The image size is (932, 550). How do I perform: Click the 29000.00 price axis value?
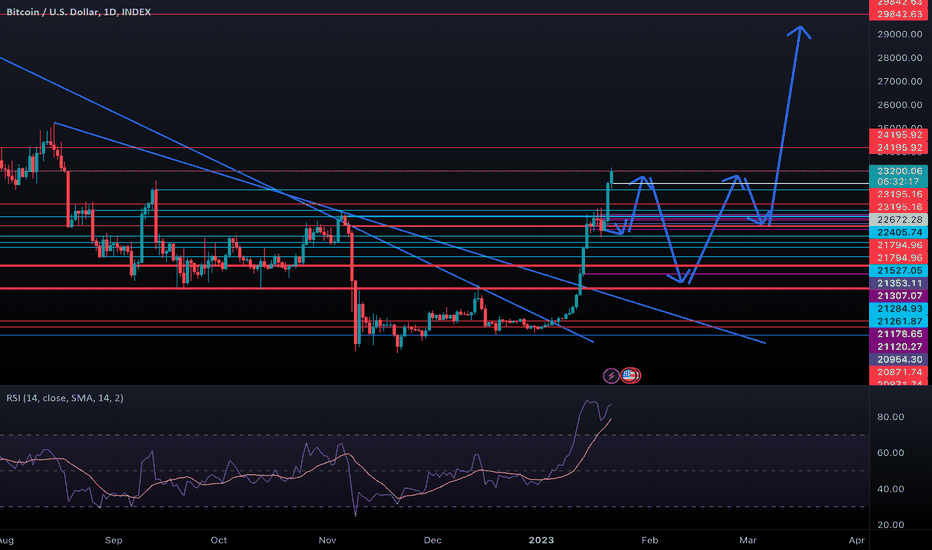point(899,34)
